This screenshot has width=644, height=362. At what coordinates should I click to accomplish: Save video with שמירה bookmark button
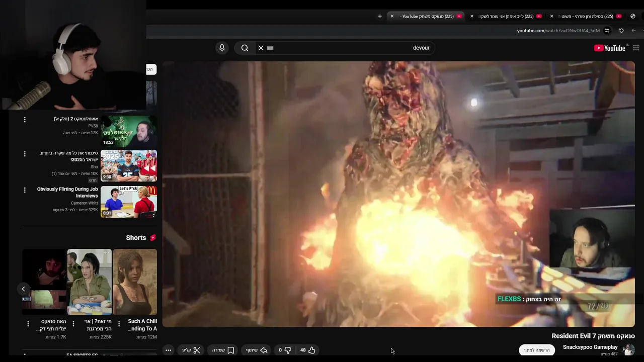[223, 350]
